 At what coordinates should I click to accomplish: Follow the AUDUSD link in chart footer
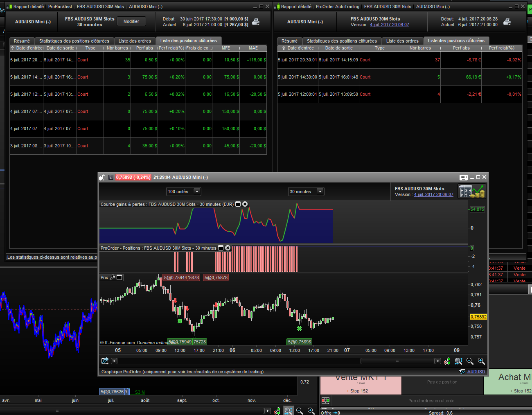coord(476,372)
